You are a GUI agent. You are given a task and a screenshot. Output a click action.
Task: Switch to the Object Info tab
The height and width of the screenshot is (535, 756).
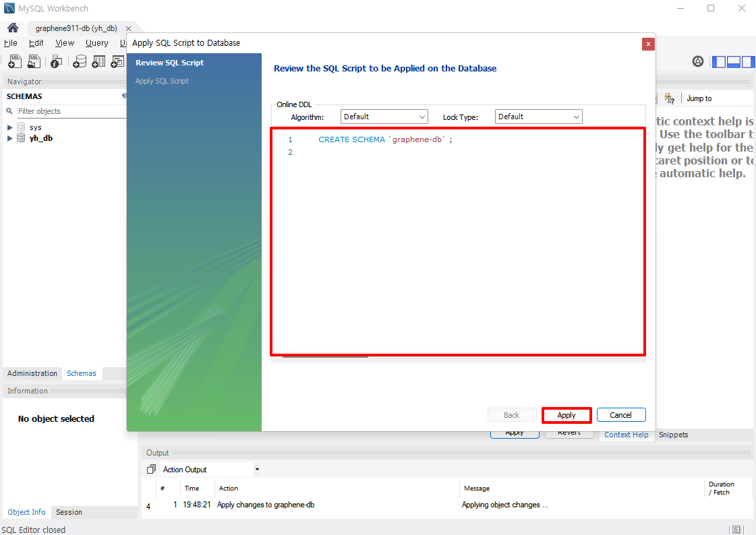coord(26,512)
